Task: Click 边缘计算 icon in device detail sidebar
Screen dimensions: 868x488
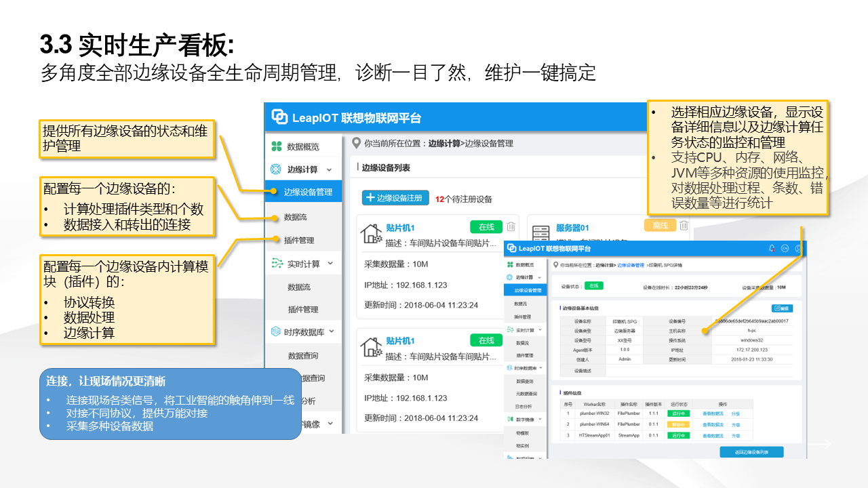Action: [x=510, y=277]
